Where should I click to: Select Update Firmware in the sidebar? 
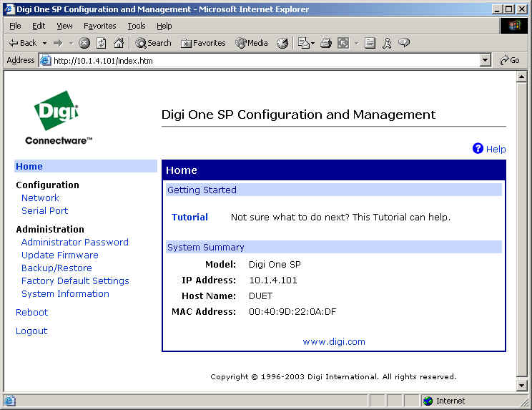(x=59, y=255)
